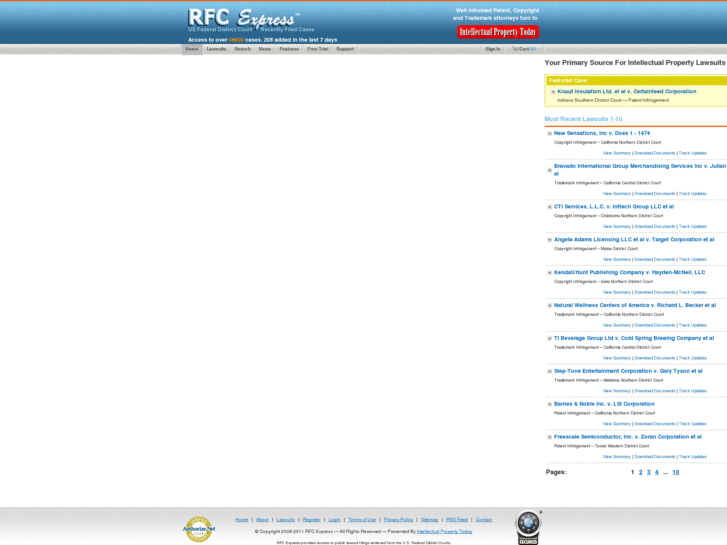Open Kendall/Hunt Publishing v. Hayden-McNeil lawsuit
This screenshot has height=545, width=727.
630,272
